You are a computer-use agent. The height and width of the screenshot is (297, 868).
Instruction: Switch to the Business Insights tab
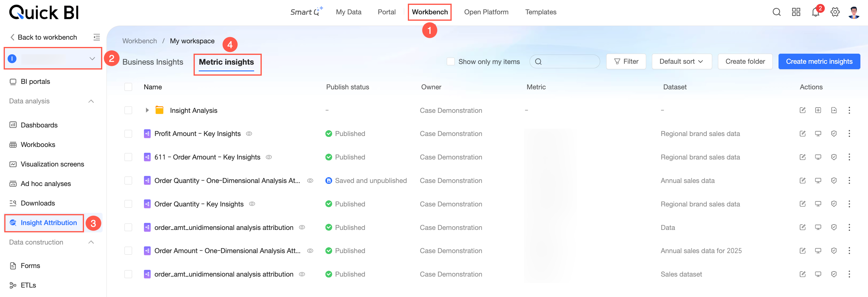[x=153, y=62]
